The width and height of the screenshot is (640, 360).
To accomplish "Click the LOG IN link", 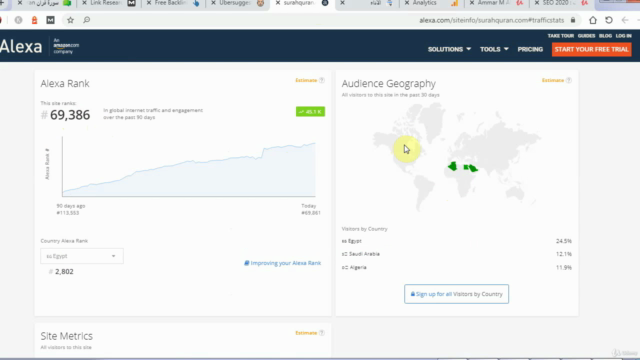I will (x=623, y=36).
